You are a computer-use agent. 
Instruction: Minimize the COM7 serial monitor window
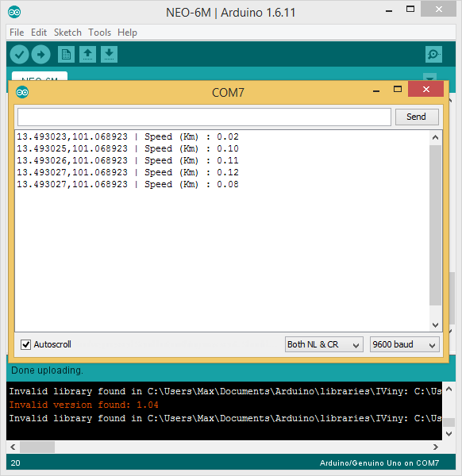point(376,90)
